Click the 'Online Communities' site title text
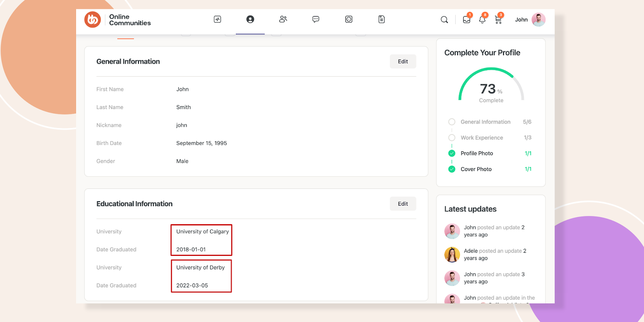 pyautogui.click(x=130, y=20)
